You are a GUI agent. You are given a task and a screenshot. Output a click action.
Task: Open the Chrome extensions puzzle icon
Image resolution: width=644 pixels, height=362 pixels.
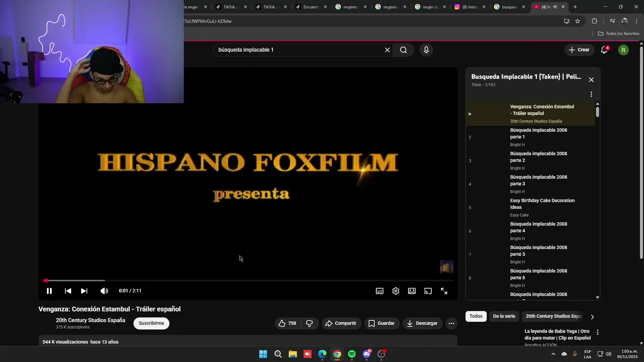point(594,21)
